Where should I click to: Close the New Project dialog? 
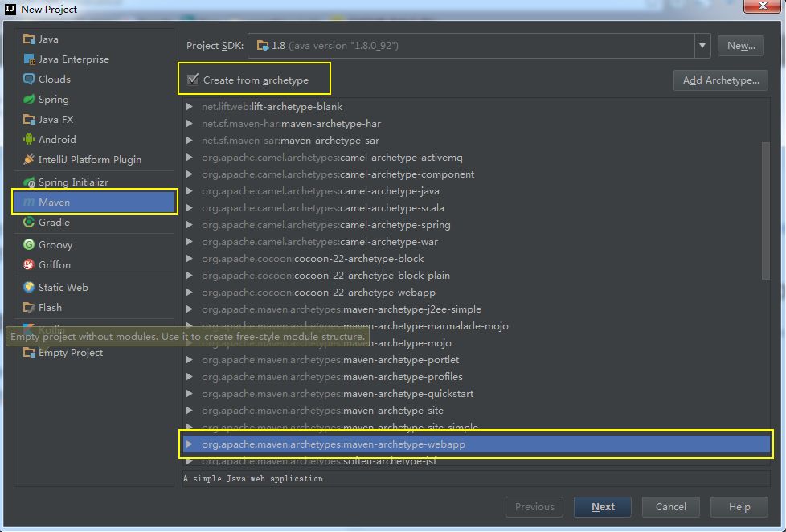762,6
